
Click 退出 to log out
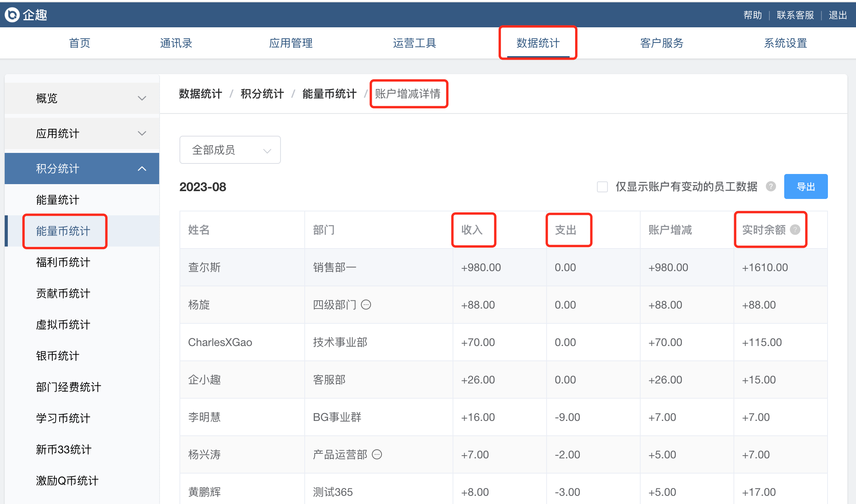pos(838,15)
